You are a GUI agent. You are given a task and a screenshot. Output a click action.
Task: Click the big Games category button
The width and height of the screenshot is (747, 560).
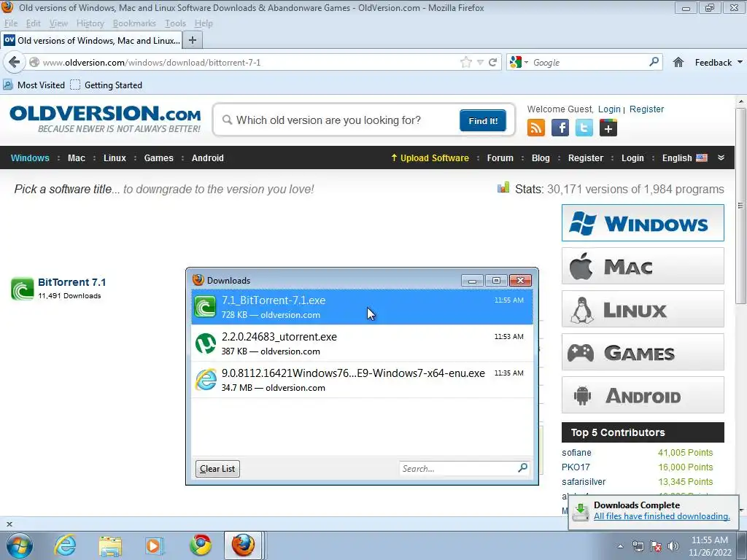tap(643, 352)
